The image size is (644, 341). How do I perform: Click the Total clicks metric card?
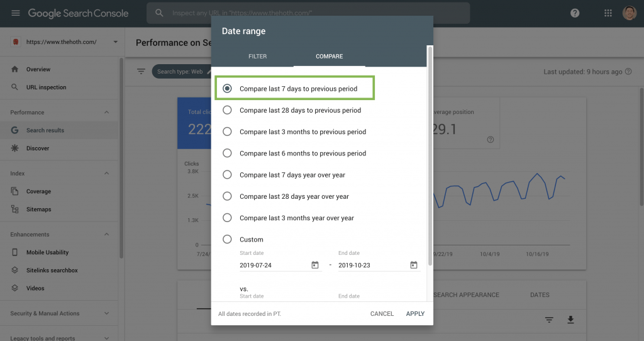pos(194,123)
